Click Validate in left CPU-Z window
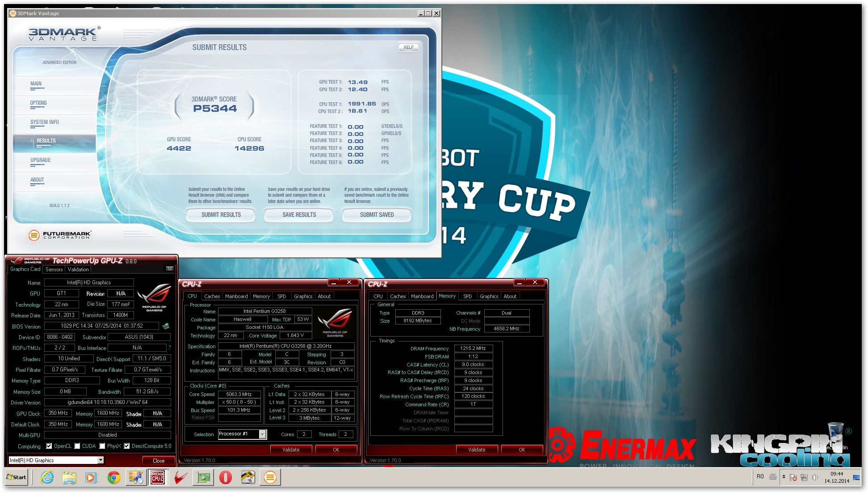 [x=291, y=450]
